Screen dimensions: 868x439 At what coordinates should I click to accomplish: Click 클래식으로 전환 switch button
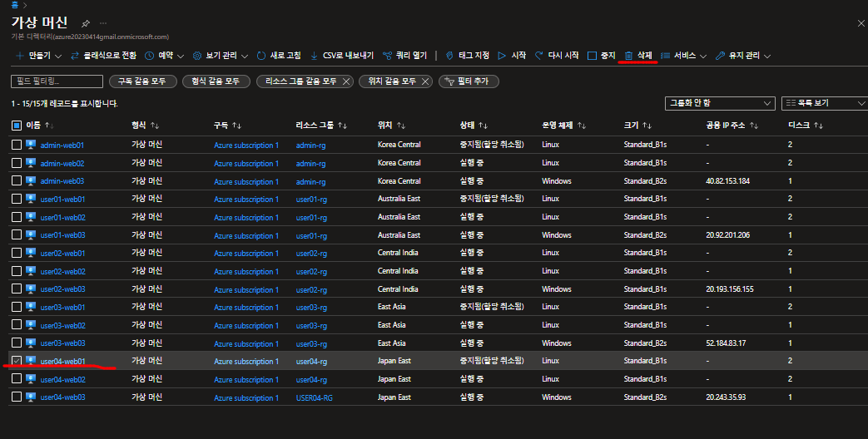coord(103,55)
